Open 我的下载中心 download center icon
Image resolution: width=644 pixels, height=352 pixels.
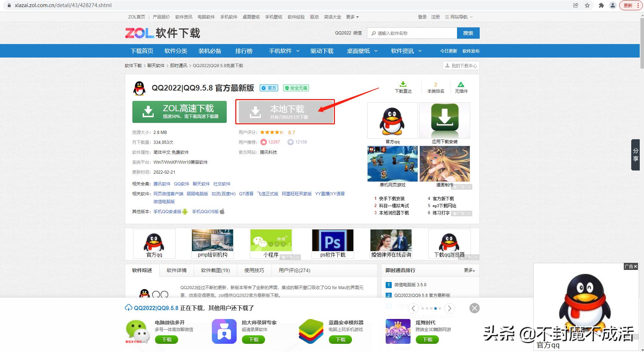click(447, 65)
